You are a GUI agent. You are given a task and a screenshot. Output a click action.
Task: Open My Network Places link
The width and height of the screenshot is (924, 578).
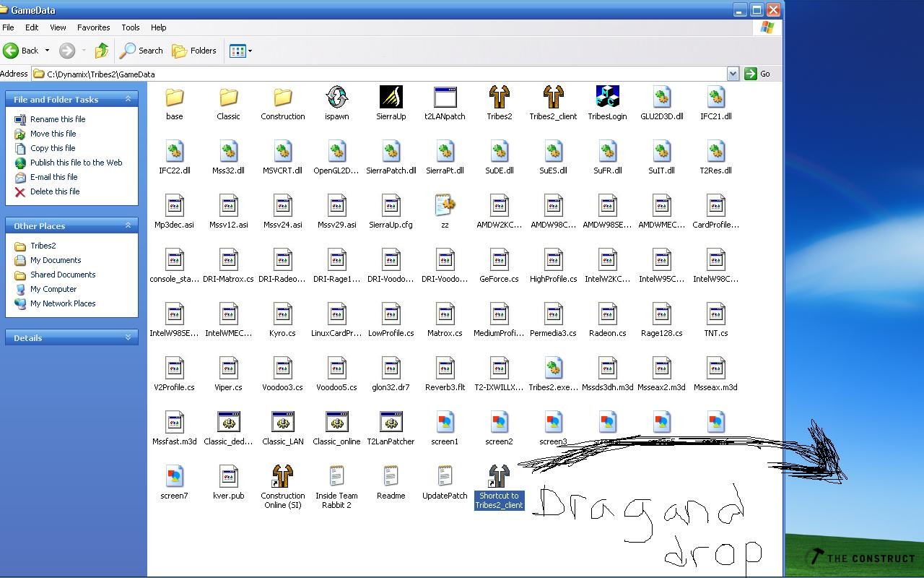(63, 303)
